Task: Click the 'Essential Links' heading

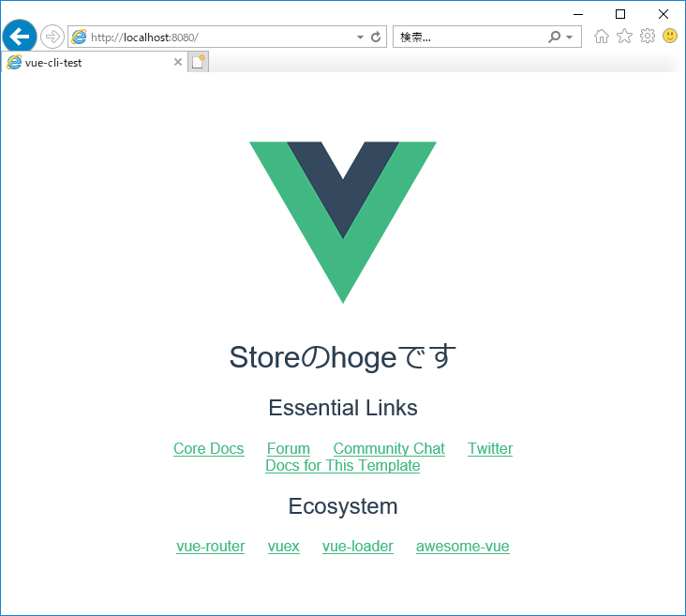Action: [343, 408]
